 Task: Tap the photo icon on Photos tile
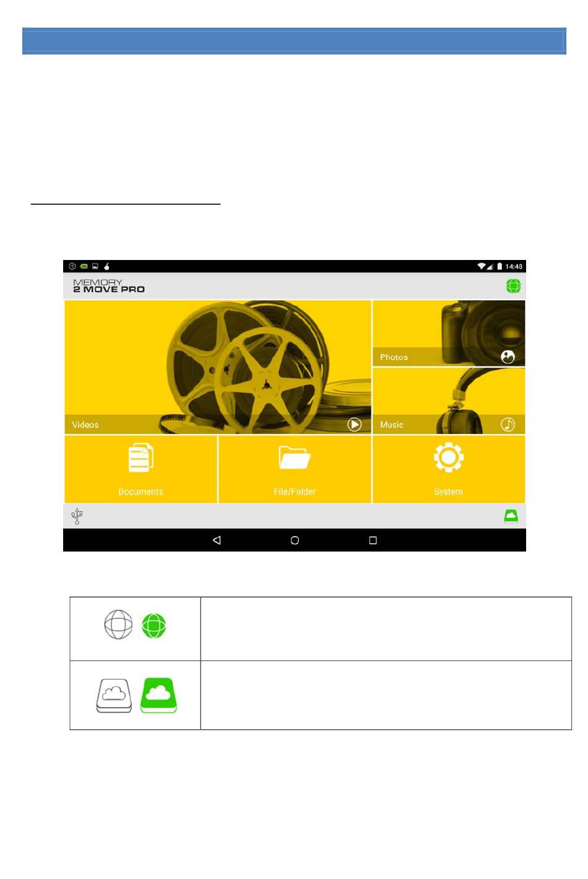[508, 357]
